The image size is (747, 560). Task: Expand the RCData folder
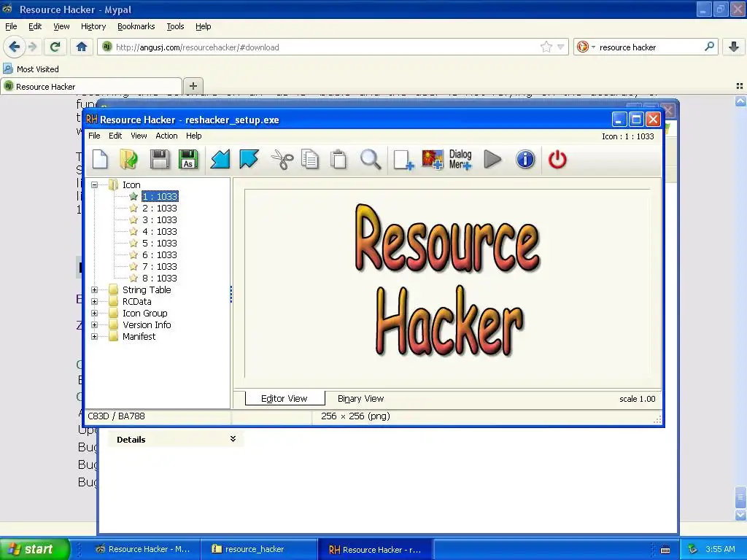point(94,301)
